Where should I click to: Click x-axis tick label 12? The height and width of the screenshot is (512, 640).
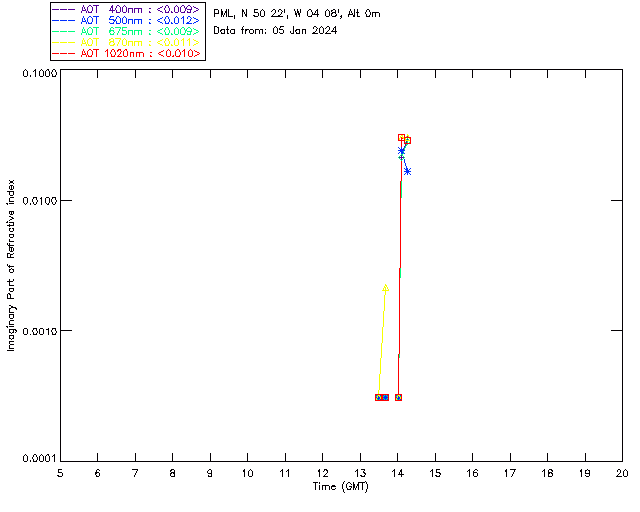[x=322, y=473]
